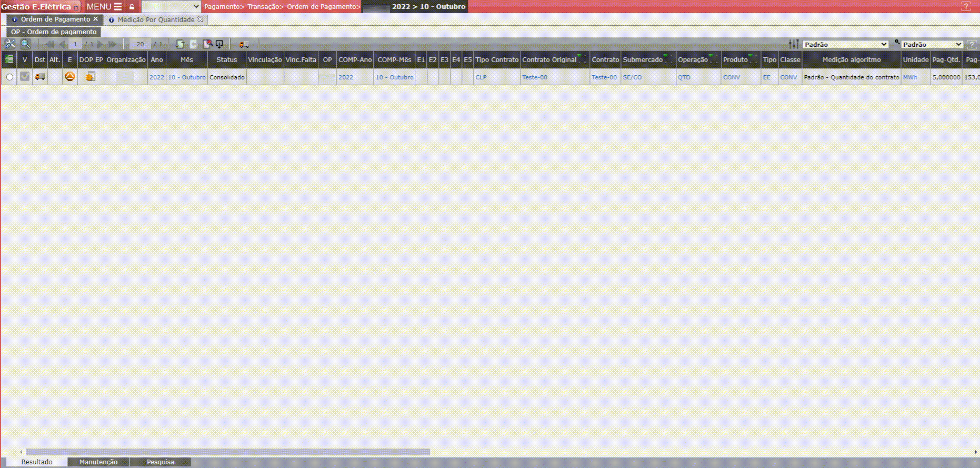Click the orange DOP icon in row

(69, 77)
